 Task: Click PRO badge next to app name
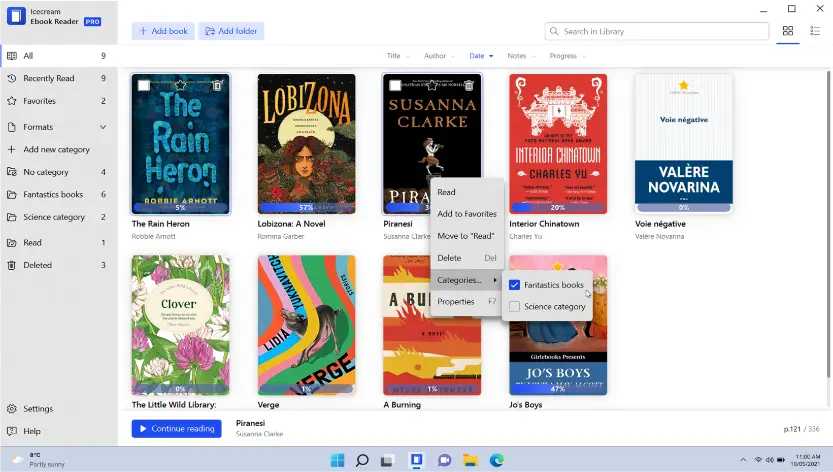(92, 22)
